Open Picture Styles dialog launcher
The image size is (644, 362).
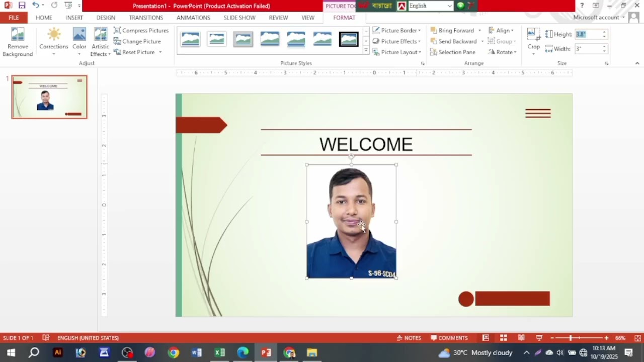(x=422, y=63)
